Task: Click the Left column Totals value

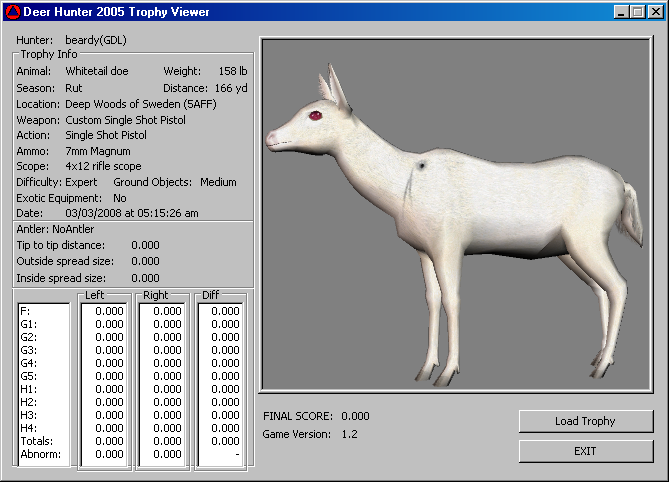Action: (109, 441)
